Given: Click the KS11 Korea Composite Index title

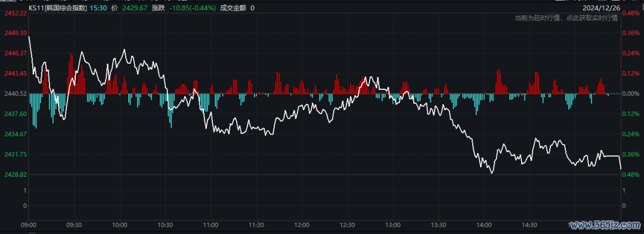Looking at the screenshot, I should [58, 8].
